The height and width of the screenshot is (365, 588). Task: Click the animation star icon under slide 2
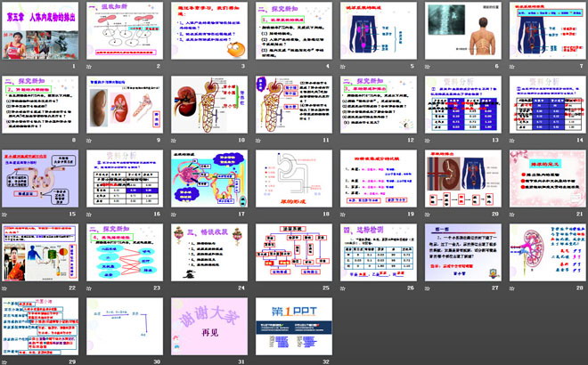89,66
